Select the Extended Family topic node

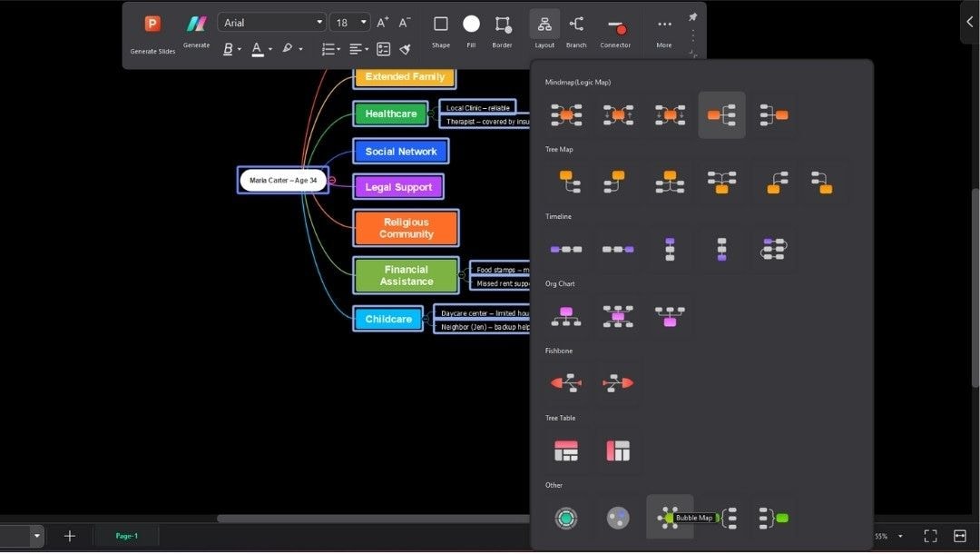click(x=405, y=77)
